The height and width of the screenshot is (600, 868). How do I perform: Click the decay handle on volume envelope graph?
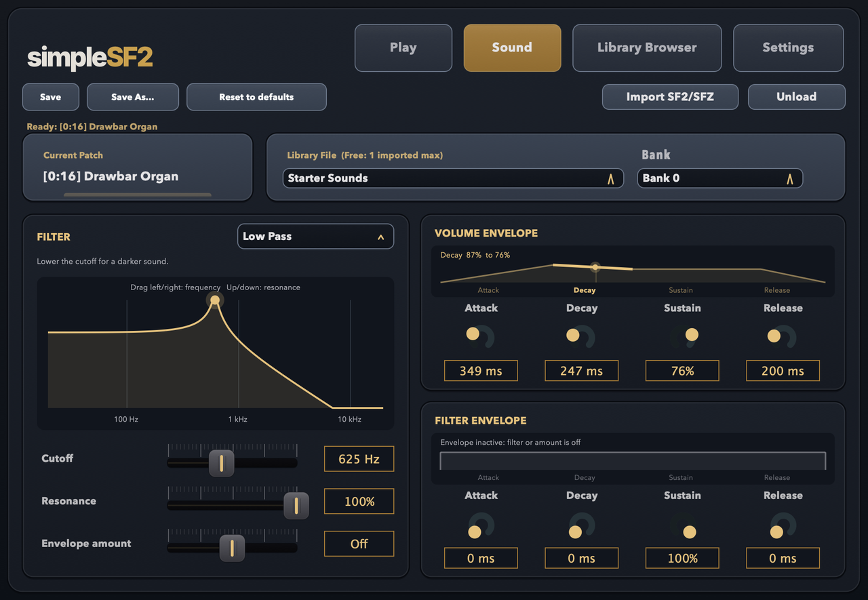pyautogui.click(x=595, y=268)
